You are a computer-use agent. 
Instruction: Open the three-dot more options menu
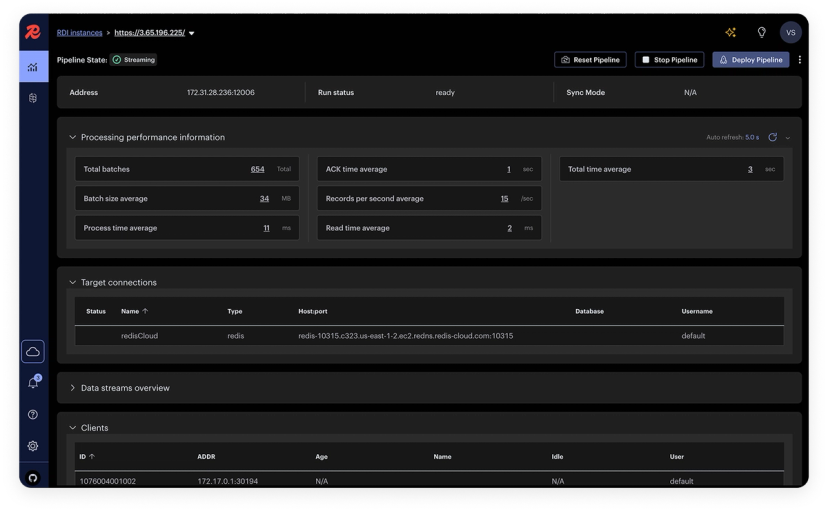799,60
